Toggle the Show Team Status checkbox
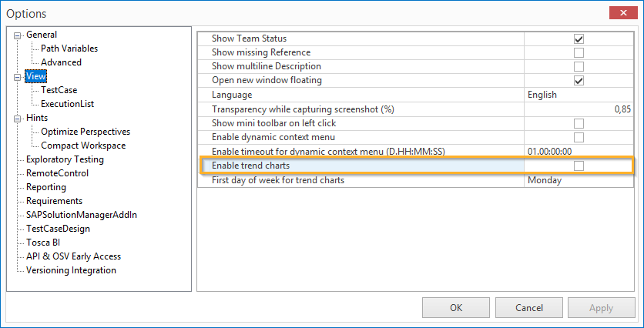The image size is (644, 328). (579, 38)
